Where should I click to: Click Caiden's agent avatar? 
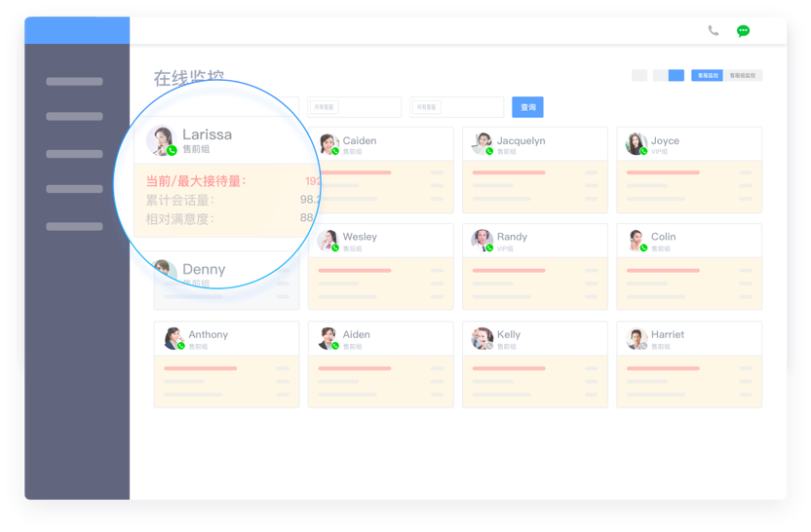(328, 144)
